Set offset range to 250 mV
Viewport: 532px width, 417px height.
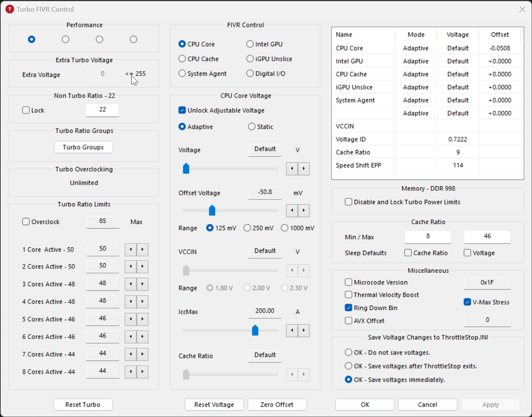pos(259,228)
